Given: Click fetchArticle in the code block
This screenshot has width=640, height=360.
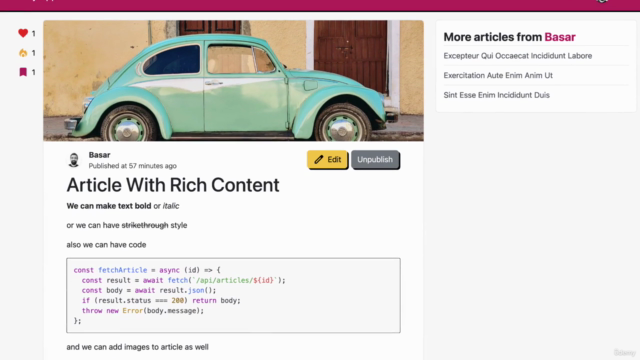Looking at the screenshot, I should (122, 270).
